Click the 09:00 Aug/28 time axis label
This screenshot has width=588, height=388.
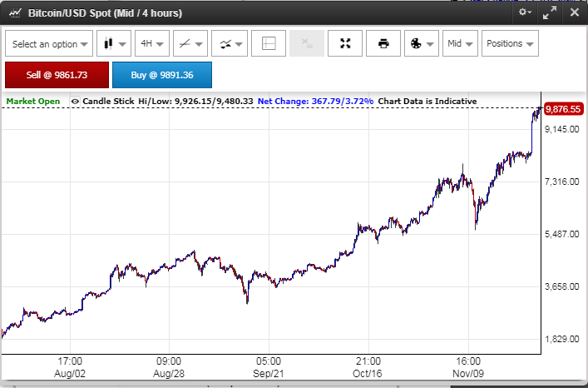coord(169,367)
